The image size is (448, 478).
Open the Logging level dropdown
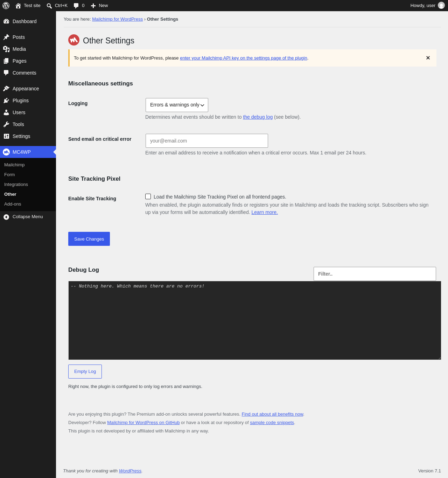177,105
